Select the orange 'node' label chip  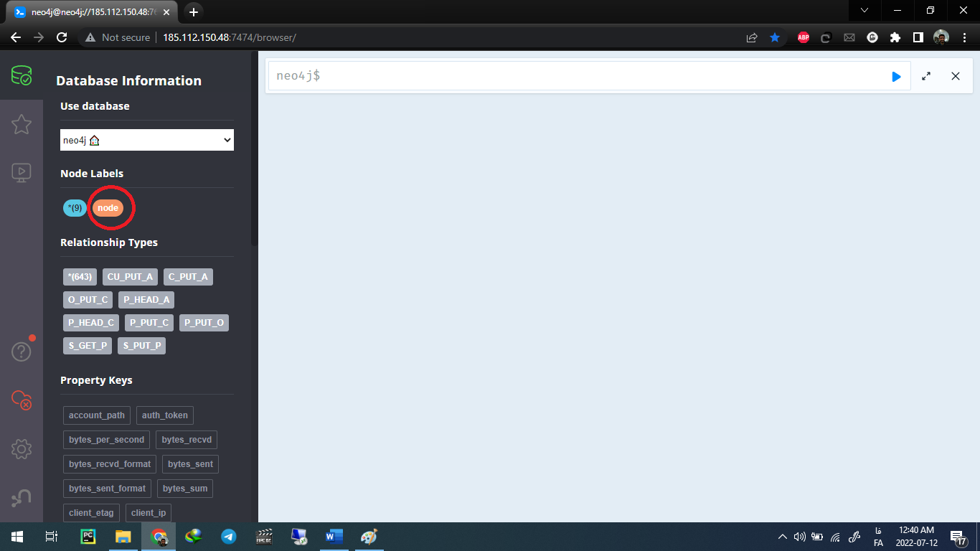[108, 208]
